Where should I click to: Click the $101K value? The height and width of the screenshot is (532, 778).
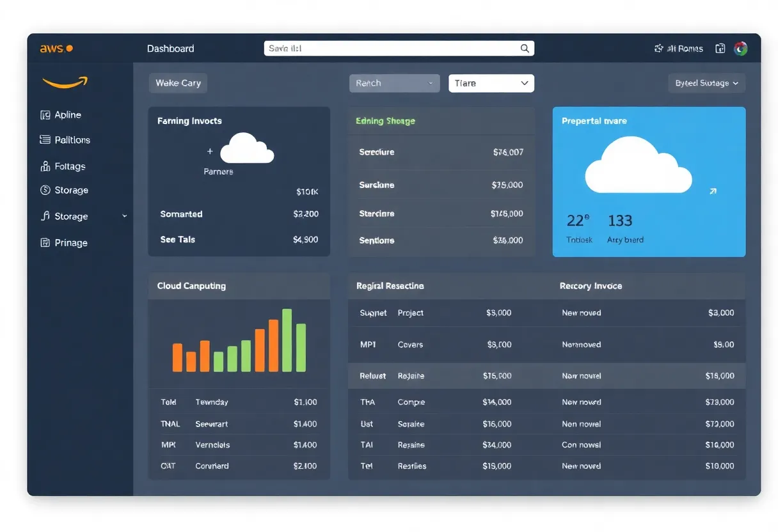point(307,192)
